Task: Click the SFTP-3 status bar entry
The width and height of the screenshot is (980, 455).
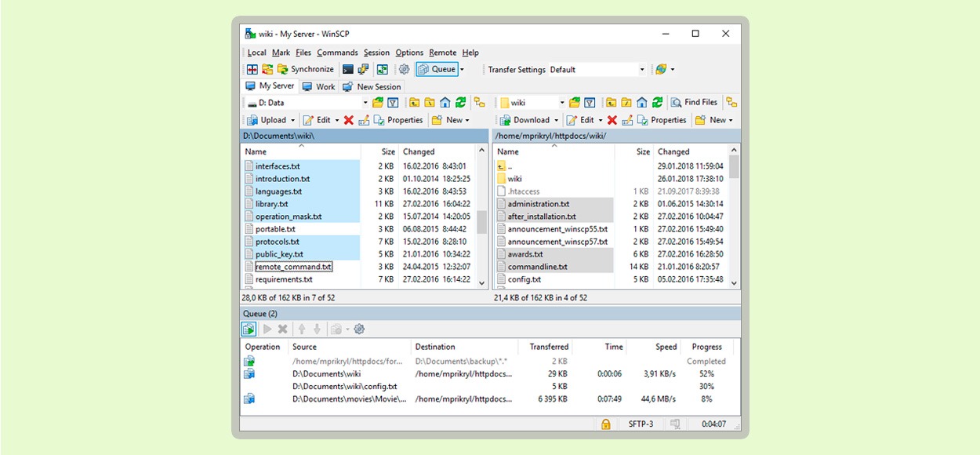Action: tap(641, 424)
